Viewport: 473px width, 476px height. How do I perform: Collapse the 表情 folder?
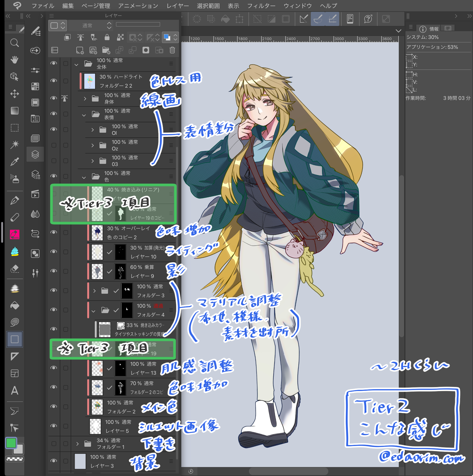[x=84, y=115]
